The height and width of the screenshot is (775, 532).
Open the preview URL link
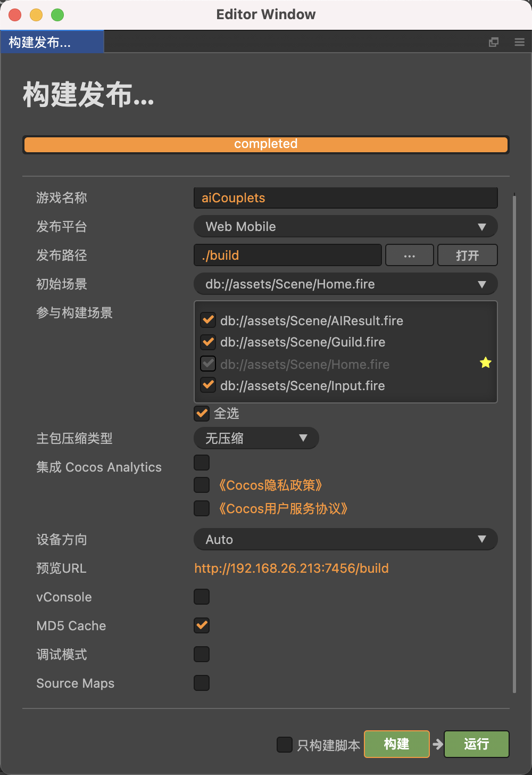pos(292,568)
